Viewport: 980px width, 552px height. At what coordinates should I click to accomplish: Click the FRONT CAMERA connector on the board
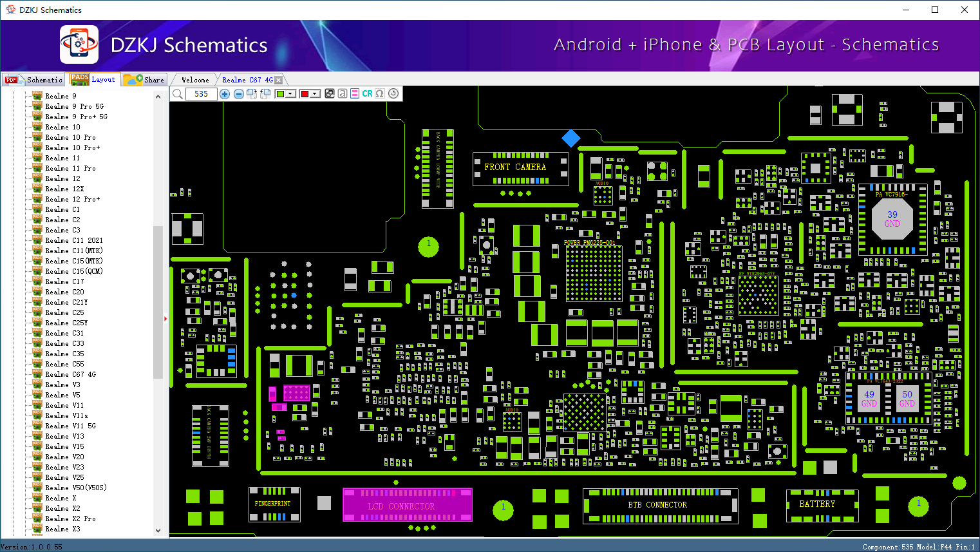(521, 169)
